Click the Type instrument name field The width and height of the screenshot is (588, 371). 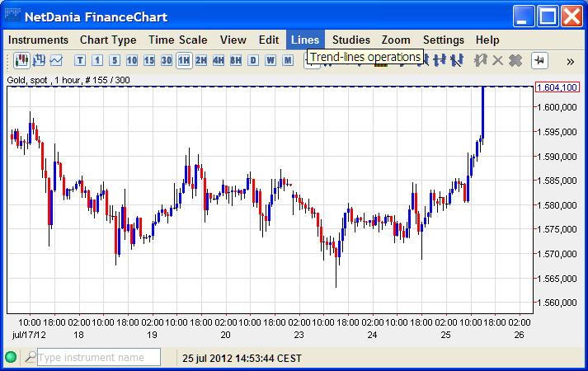point(99,357)
